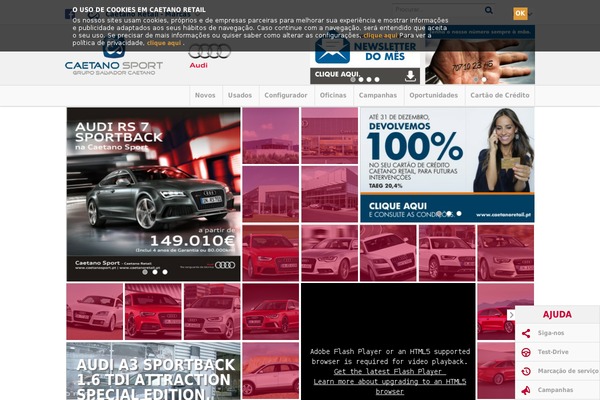Click the Audi rings logo
This screenshot has height=400, width=600.
point(209,51)
